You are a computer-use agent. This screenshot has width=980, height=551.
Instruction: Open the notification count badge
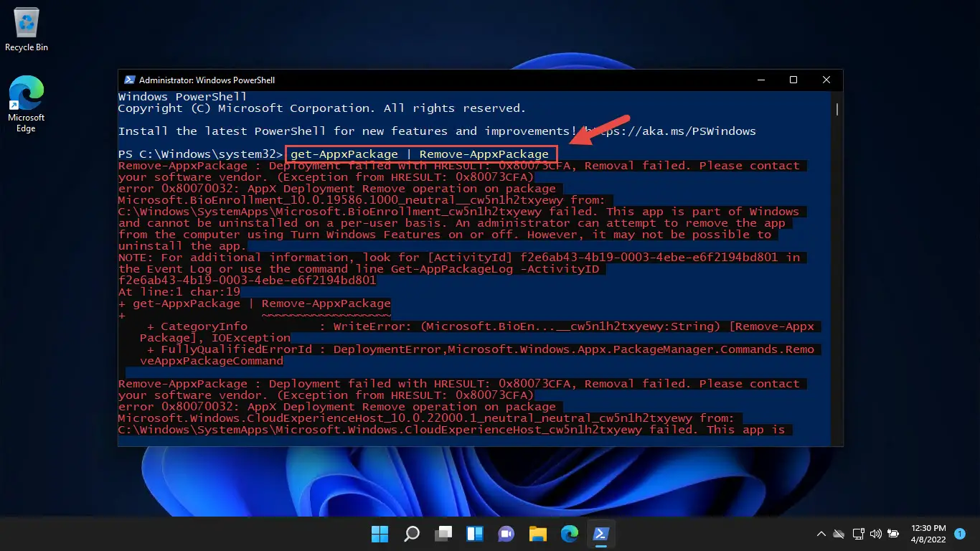tap(960, 534)
